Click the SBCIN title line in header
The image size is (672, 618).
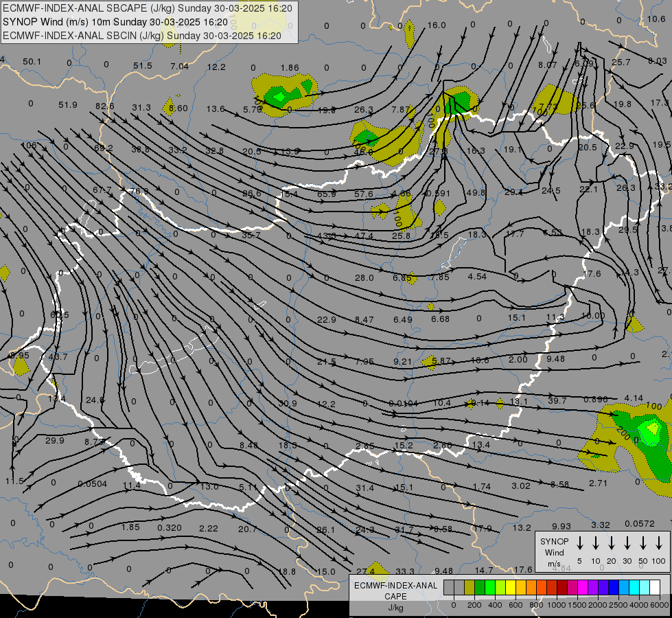point(142,36)
